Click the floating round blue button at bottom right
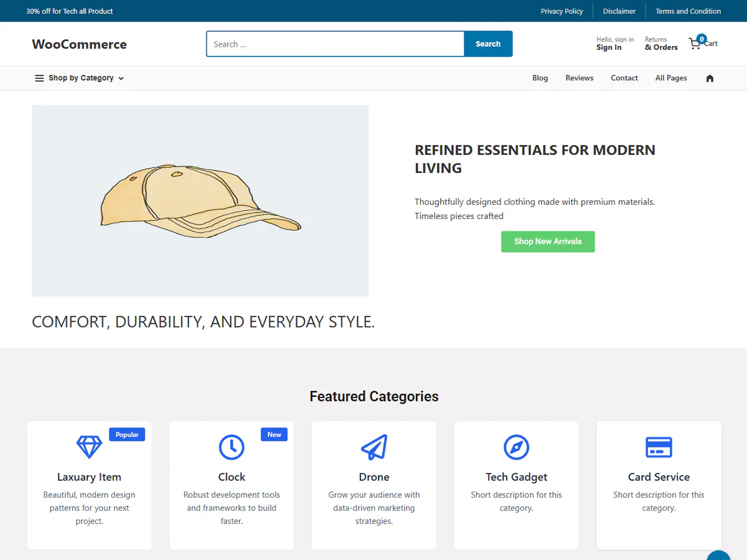 click(719, 555)
